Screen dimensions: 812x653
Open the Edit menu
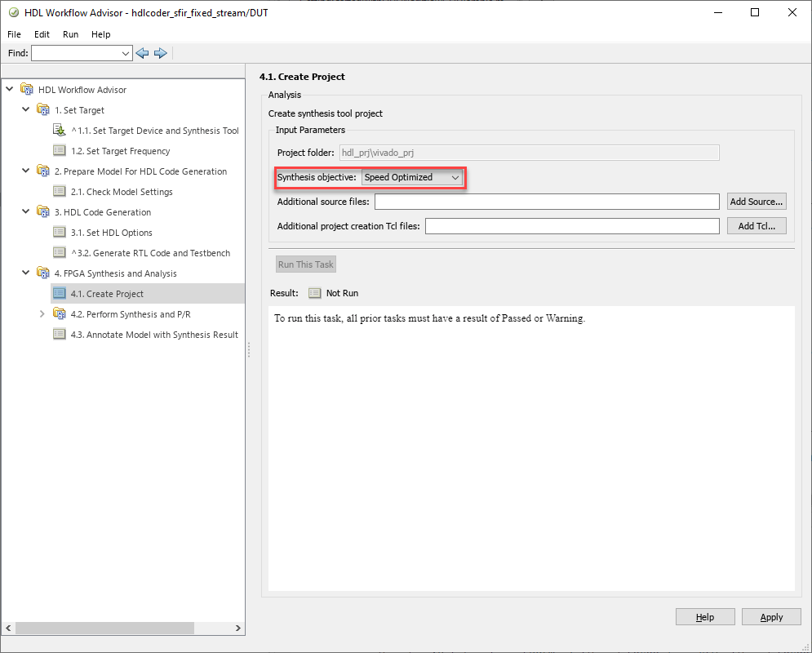point(42,34)
